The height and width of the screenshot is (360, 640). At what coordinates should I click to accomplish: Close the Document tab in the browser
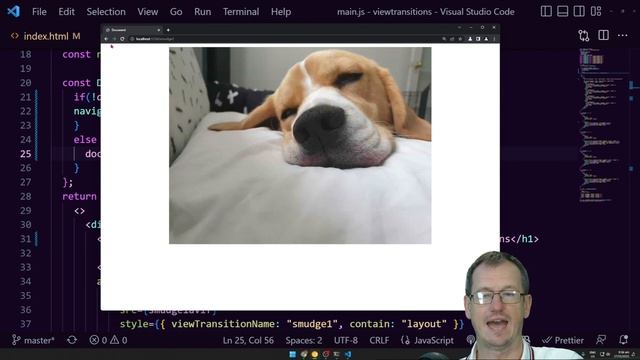tap(159, 30)
